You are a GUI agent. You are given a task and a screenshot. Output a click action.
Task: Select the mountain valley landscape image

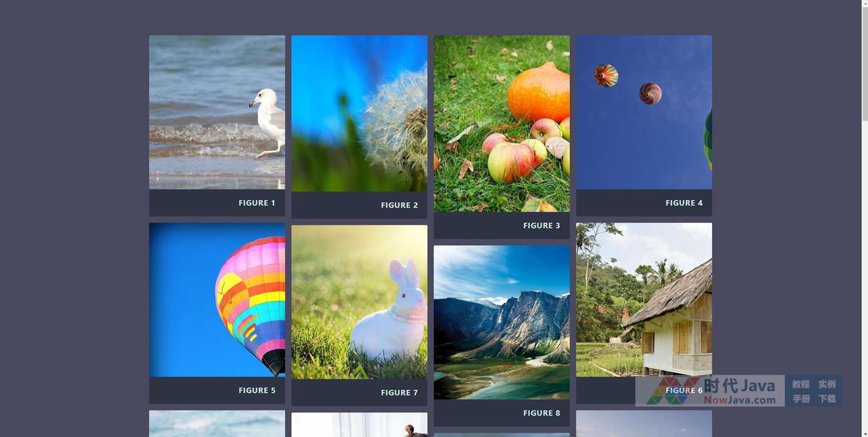[502, 323]
